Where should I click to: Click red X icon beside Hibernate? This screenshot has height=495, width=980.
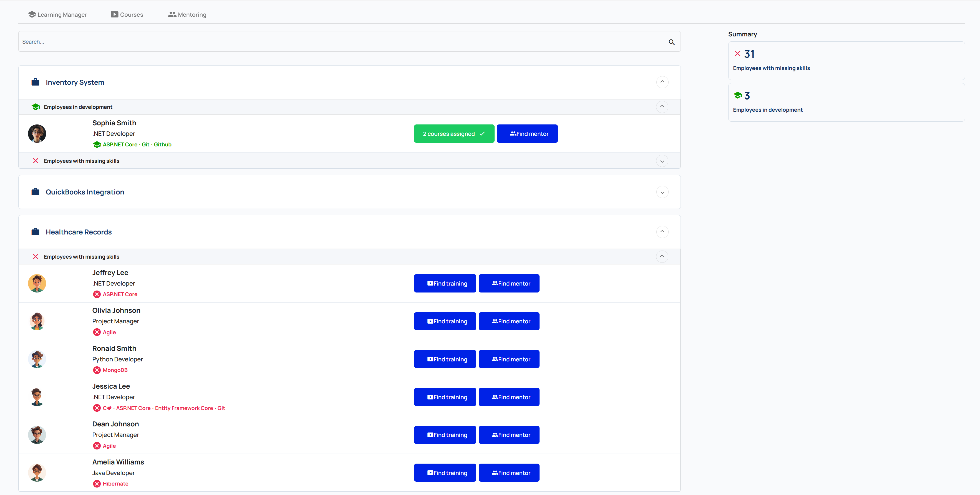97,484
